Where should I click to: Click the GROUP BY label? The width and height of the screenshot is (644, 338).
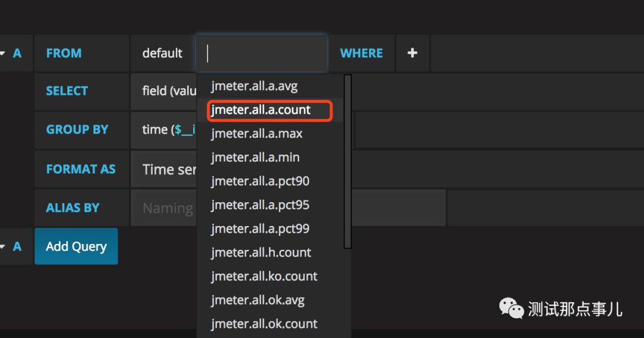[x=77, y=130]
